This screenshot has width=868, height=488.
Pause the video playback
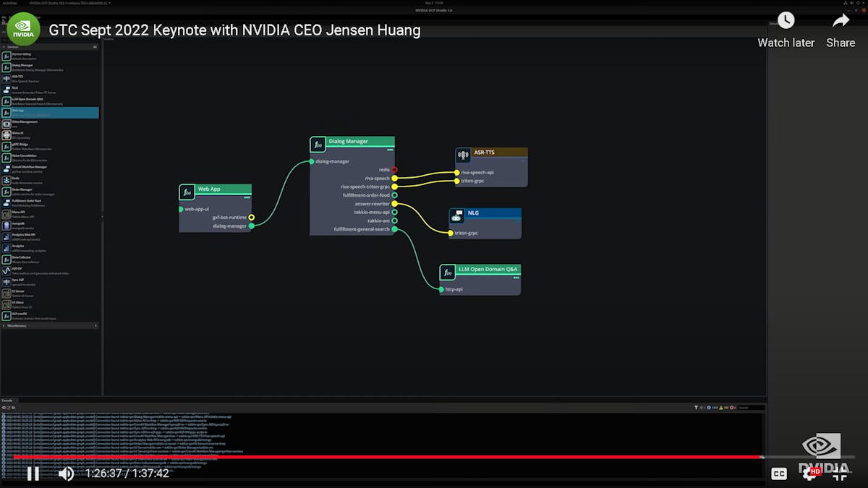(33, 474)
